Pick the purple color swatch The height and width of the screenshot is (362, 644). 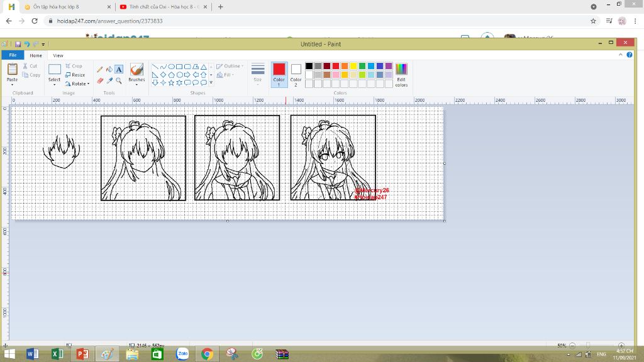(389, 66)
